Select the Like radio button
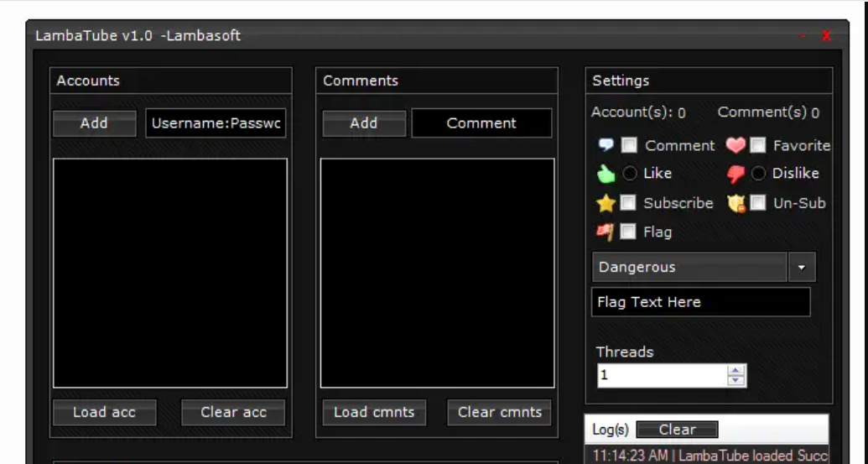Image resolution: width=868 pixels, height=464 pixels. tap(630, 174)
